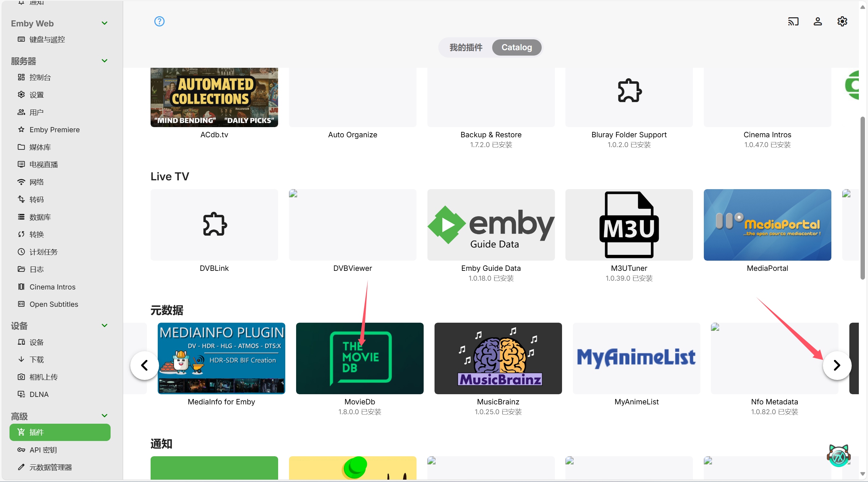Collapse the 服务器 sidebar section
This screenshot has width=868, height=482.
tap(104, 61)
